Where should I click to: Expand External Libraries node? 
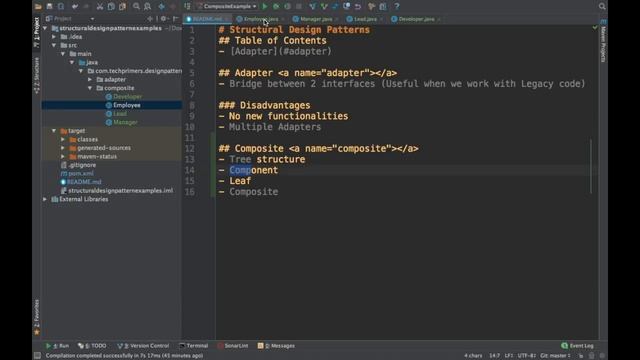coord(45,199)
